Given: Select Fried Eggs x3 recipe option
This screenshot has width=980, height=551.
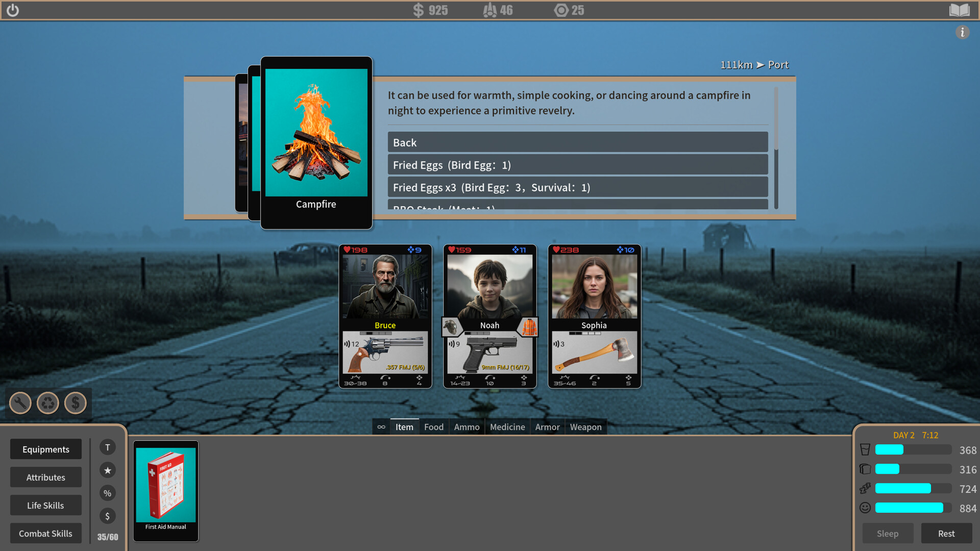Looking at the screenshot, I should (577, 187).
